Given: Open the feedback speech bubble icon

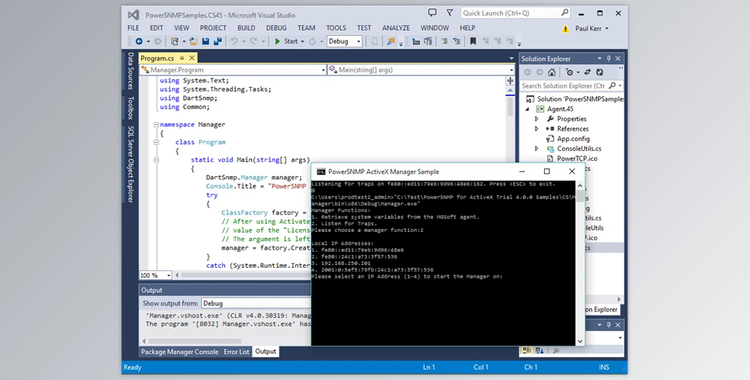Looking at the screenshot, I should [x=432, y=13].
